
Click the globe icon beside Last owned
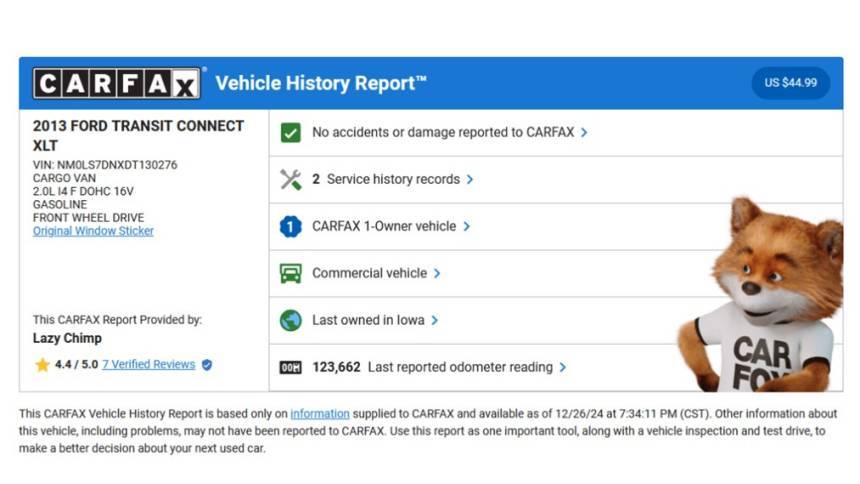tap(291, 320)
